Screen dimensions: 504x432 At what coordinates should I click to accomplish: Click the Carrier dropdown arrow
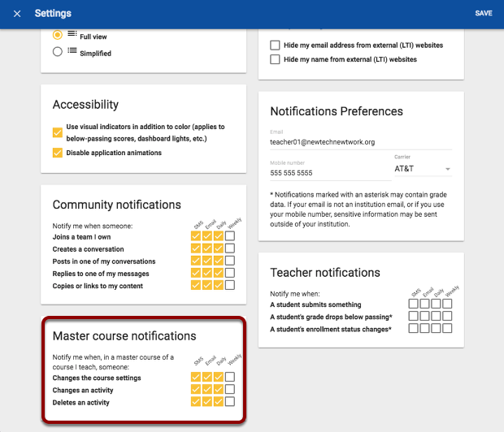tap(447, 170)
